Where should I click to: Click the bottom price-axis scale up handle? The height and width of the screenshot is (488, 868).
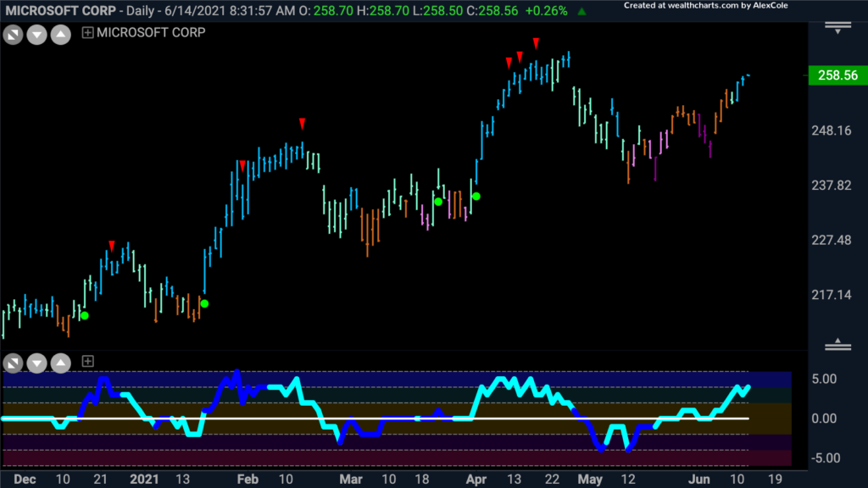click(x=837, y=344)
